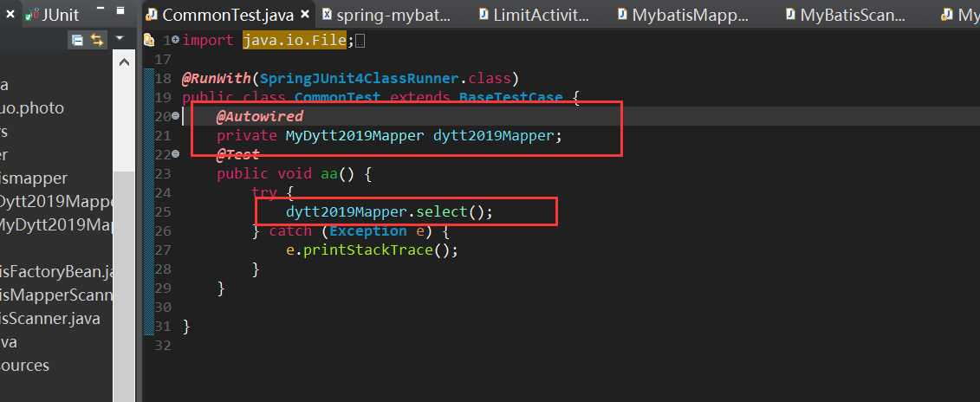Select the ismapper package in tree
The width and height of the screenshot is (980, 402).
[33, 178]
